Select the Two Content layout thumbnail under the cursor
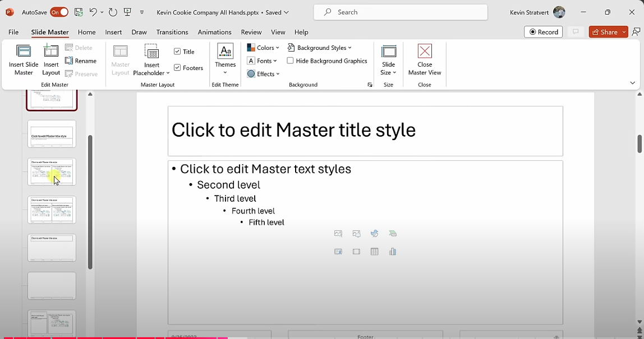644x339 pixels. click(52, 172)
